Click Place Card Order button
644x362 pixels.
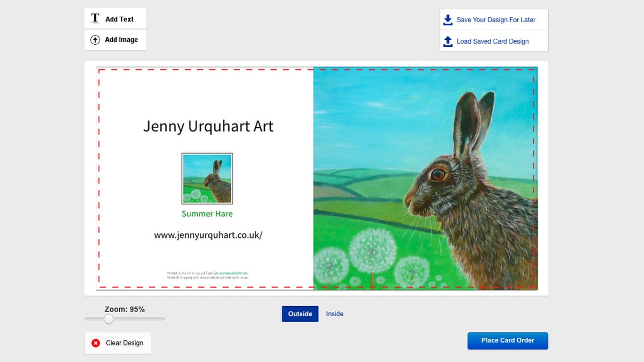click(508, 340)
